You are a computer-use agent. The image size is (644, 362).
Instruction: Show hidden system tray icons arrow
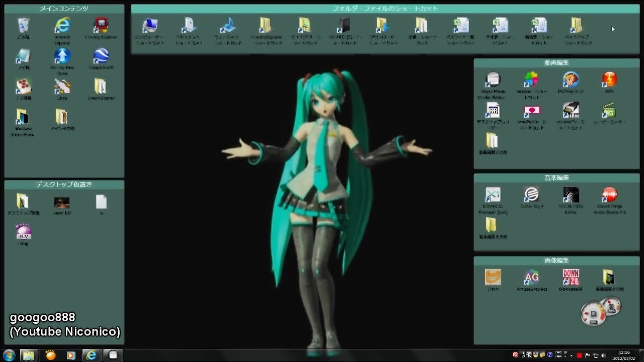[x=573, y=355]
